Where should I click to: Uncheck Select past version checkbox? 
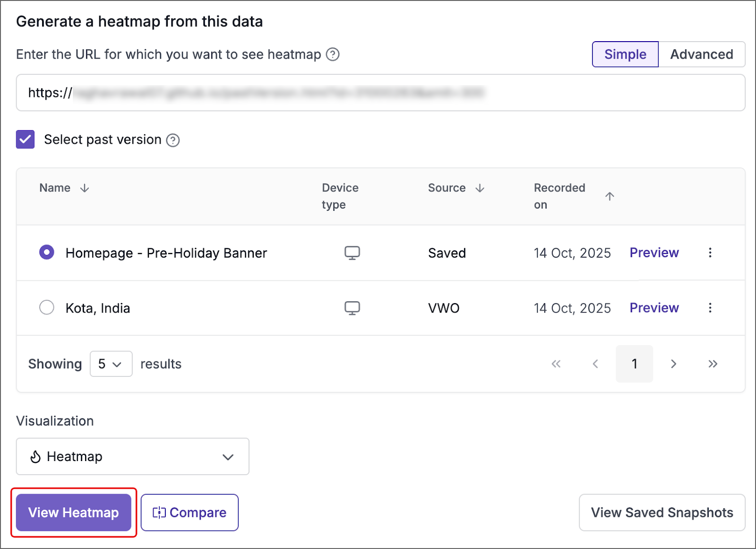click(26, 140)
